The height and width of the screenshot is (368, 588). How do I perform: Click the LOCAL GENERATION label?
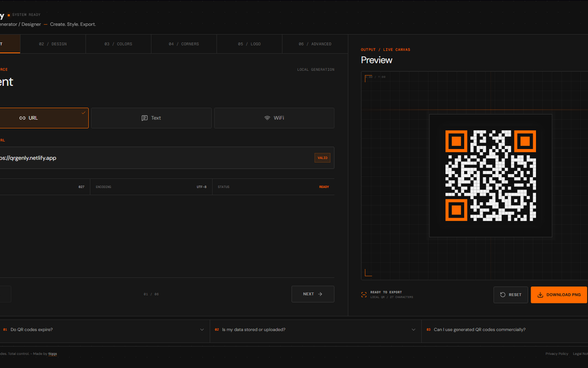point(316,69)
